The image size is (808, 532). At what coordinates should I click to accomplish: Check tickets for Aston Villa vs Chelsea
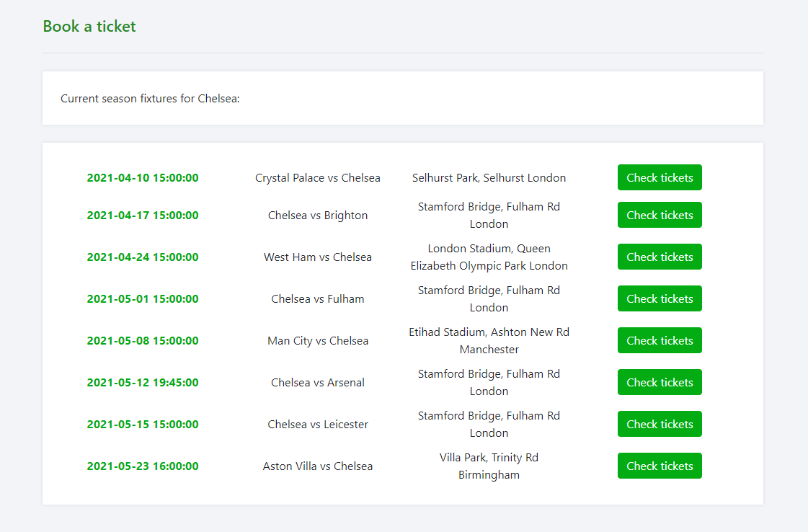click(659, 466)
